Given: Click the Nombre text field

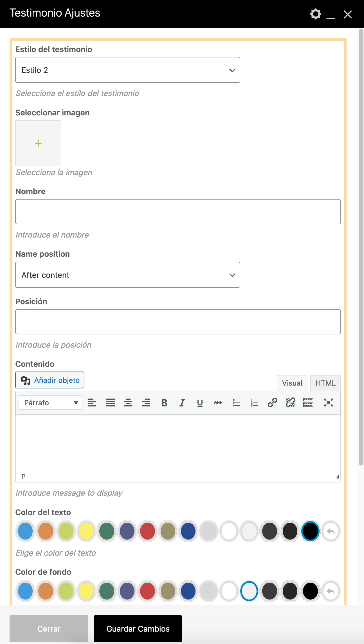Looking at the screenshot, I should pyautogui.click(x=178, y=212).
